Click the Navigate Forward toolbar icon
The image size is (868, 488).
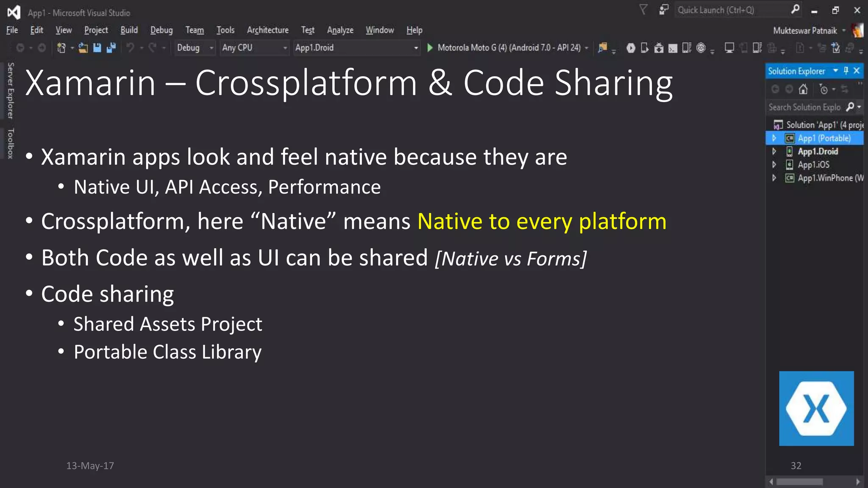42,48
